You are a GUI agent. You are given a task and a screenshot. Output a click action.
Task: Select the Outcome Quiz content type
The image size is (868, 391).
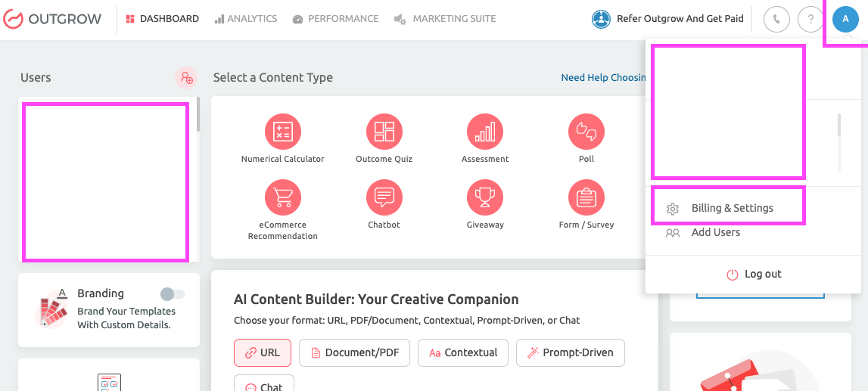tap(384, 132)
